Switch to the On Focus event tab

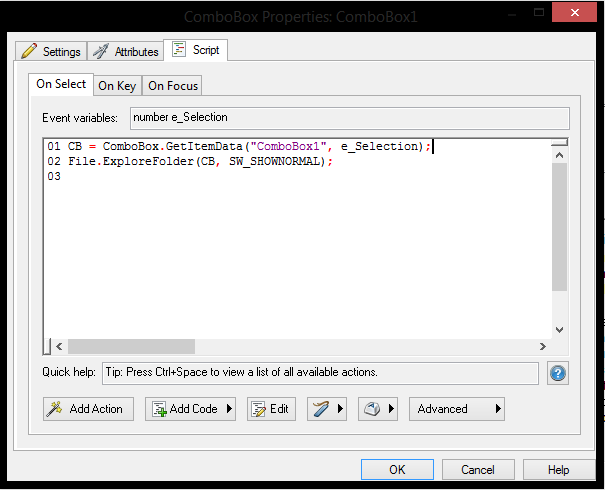[172, 86]
